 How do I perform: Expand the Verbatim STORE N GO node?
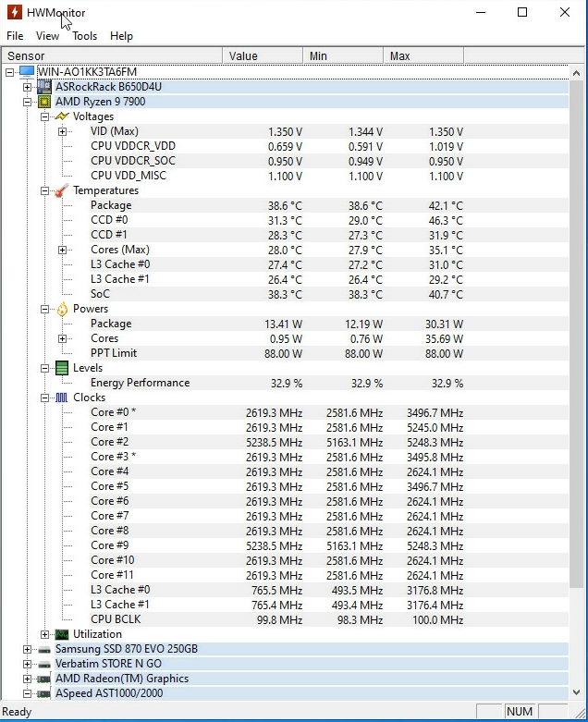coord(27,664)
